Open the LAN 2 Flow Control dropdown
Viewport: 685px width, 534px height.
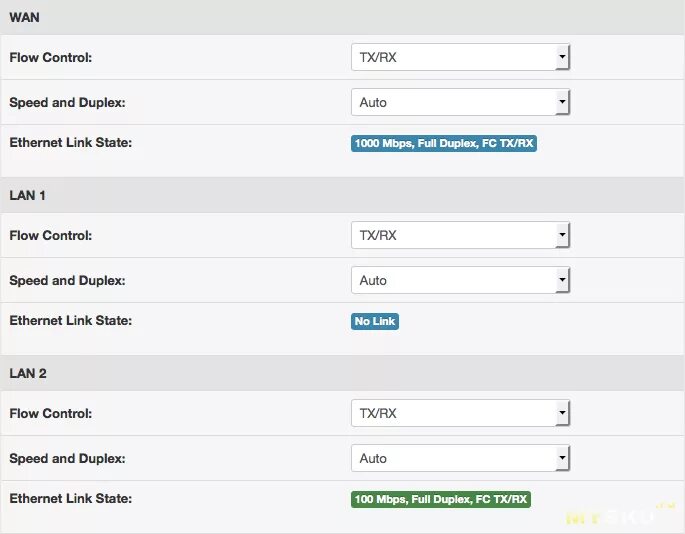[460, 414]
